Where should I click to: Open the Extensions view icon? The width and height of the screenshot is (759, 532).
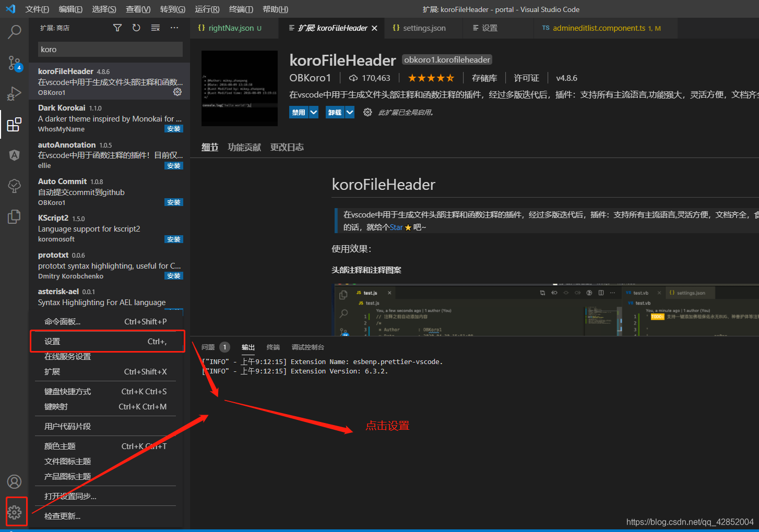point(15,125)
